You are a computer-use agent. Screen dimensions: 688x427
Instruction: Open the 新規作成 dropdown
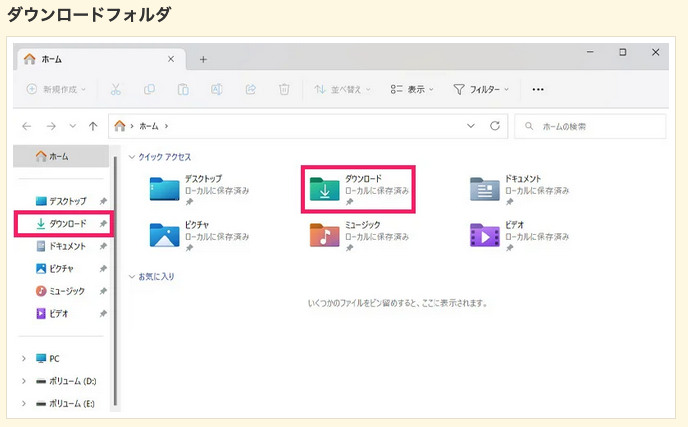[x=56, y=90]
